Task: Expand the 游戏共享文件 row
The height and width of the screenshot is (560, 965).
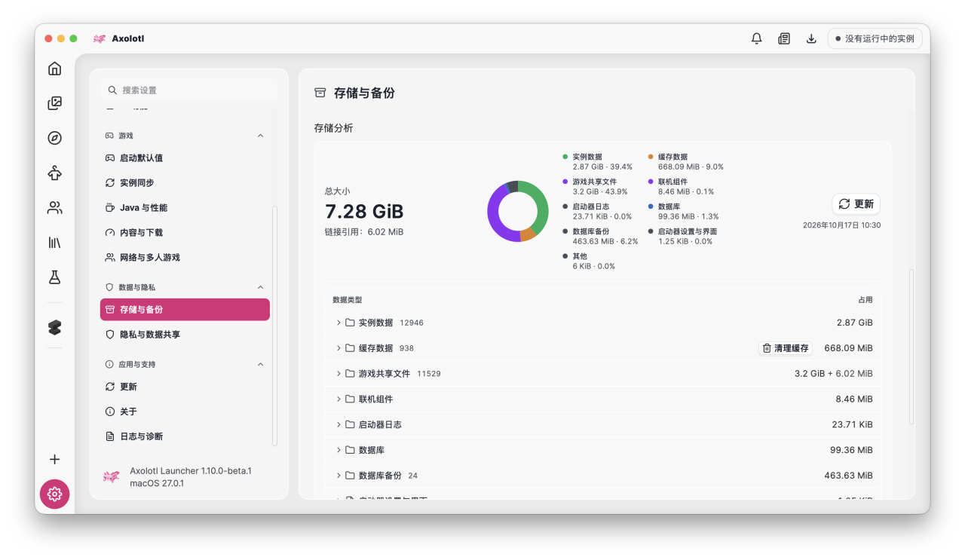Action: (339, 374)
